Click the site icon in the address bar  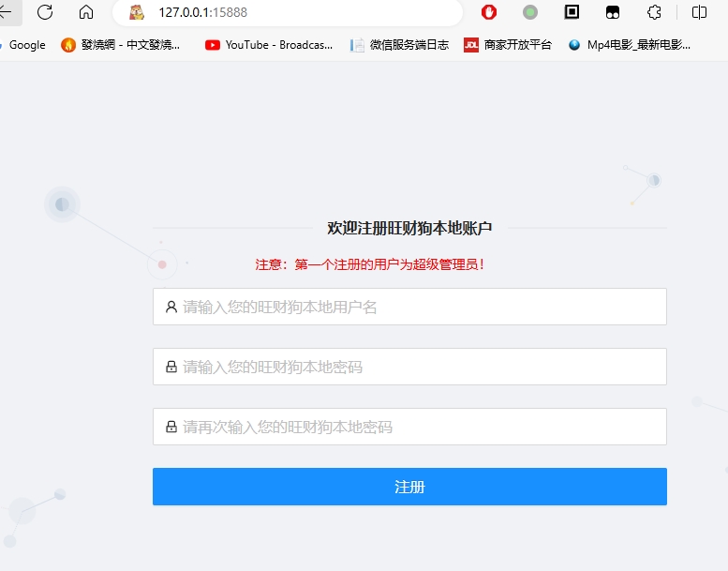point(137,12)
